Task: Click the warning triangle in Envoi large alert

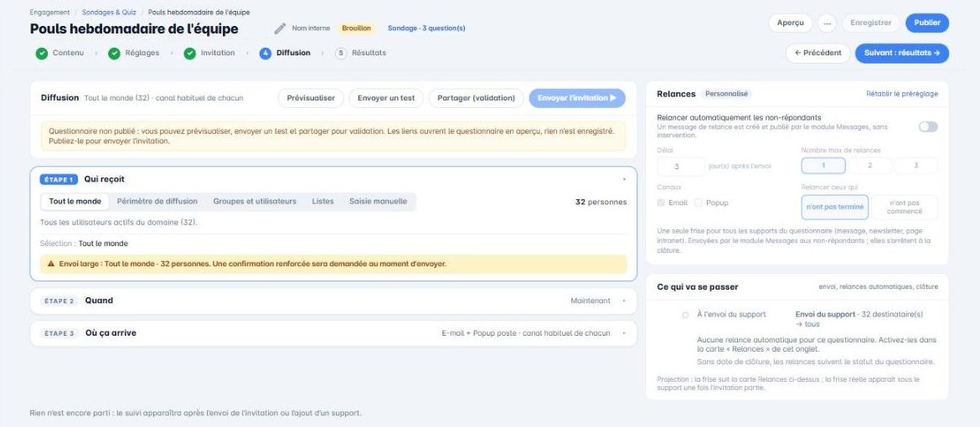Action: tap(51, 264)
